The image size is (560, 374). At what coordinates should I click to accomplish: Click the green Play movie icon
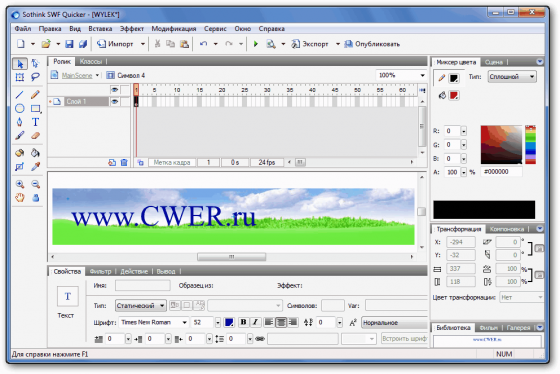click(256, 44)
